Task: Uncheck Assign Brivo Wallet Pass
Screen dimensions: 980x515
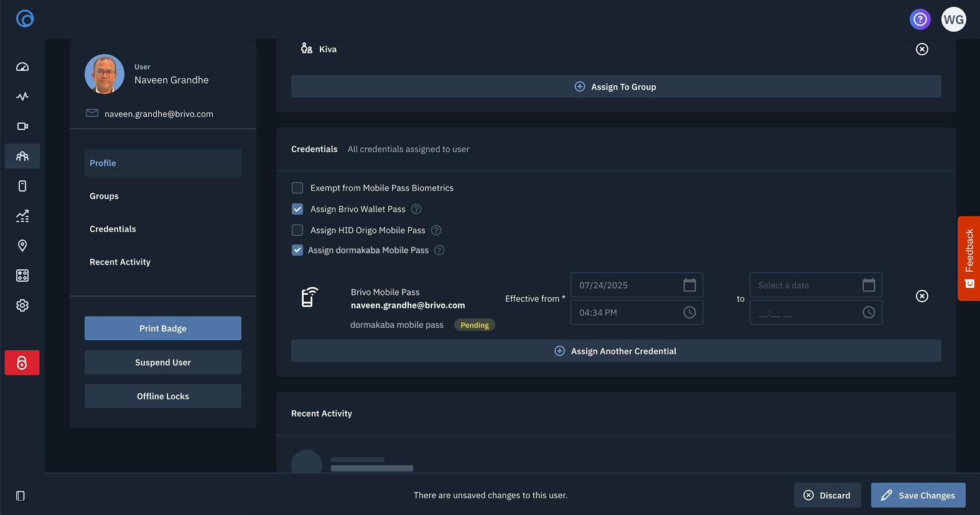Action: click(297, 209)
